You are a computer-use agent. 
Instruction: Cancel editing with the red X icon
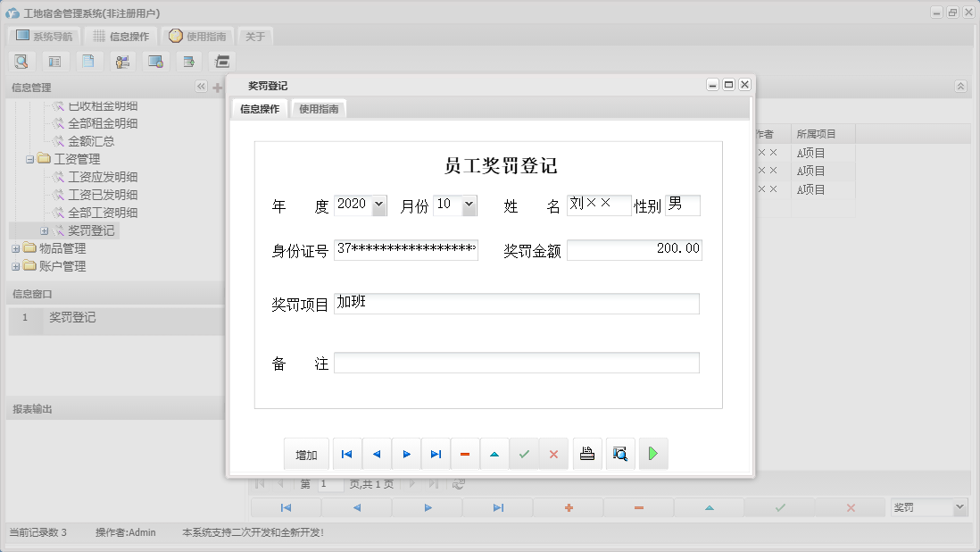point(553,454)
